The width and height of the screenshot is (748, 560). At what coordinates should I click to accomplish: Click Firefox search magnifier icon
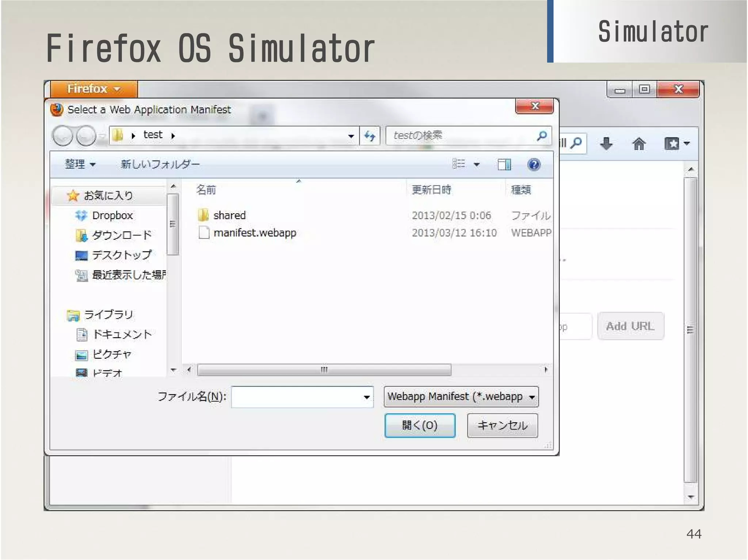576,143
